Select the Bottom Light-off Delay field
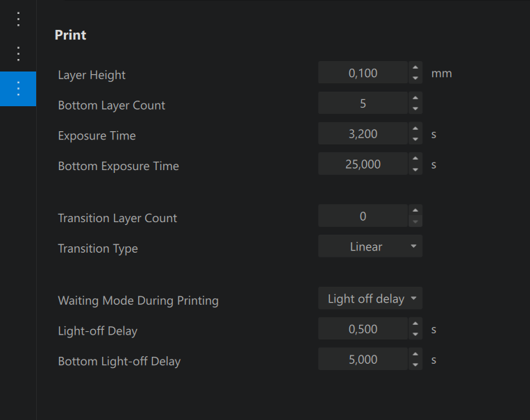Screen dimensions: 530x420 coord(363,359)
